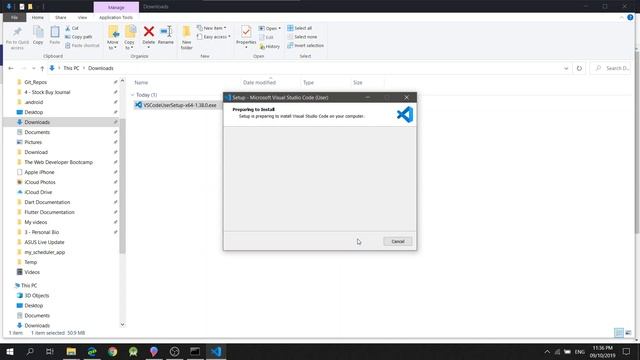Switch to Details view icon
The image size is (640, 360).
point(619,333)
